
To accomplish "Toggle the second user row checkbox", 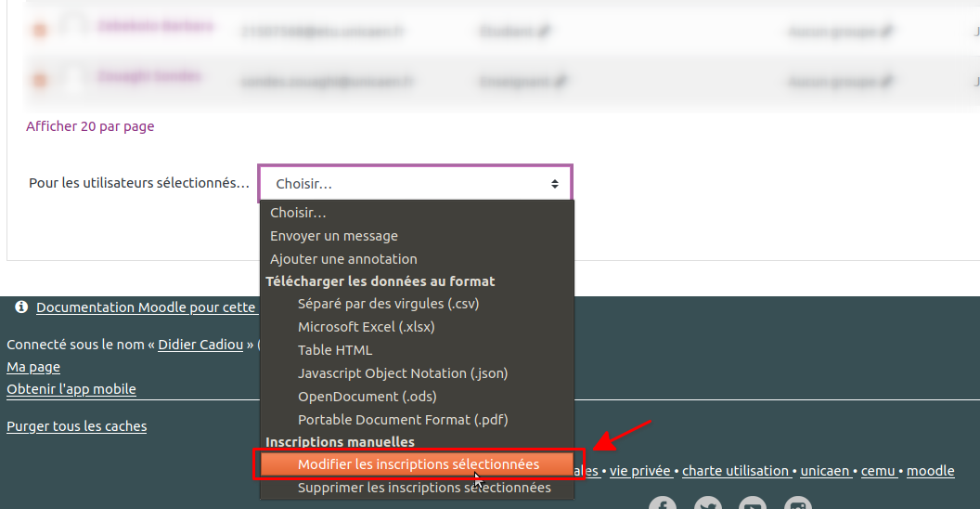I will click(40, 81).
